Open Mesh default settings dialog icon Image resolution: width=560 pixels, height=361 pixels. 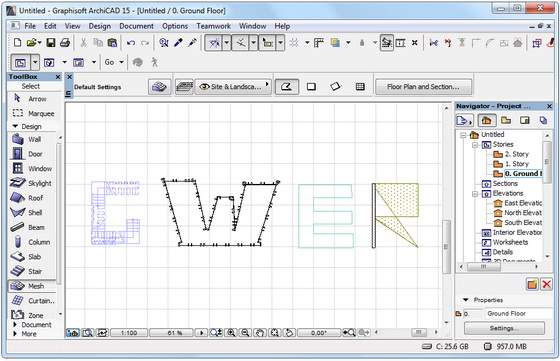pyautogui.click(x=159, y=87)
